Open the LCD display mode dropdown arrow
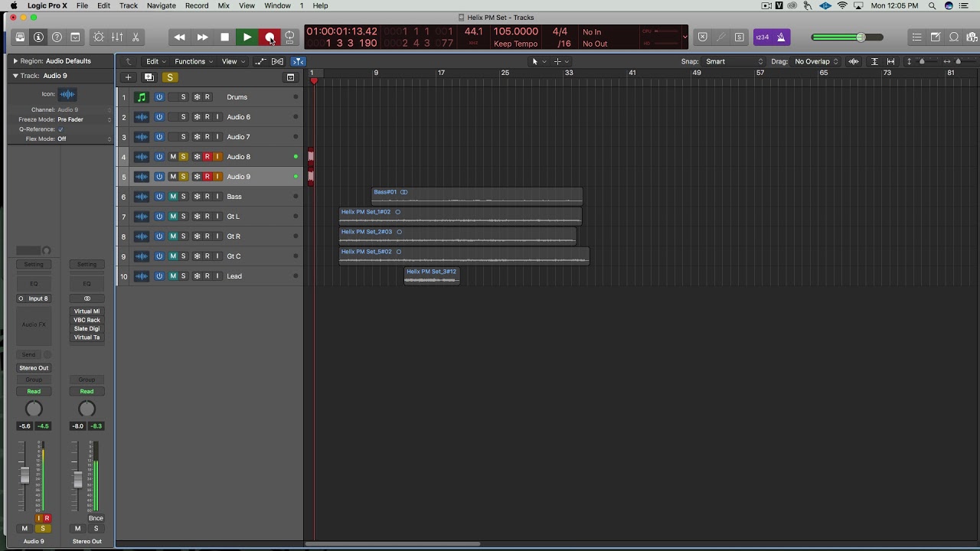 tap(684, 37)
